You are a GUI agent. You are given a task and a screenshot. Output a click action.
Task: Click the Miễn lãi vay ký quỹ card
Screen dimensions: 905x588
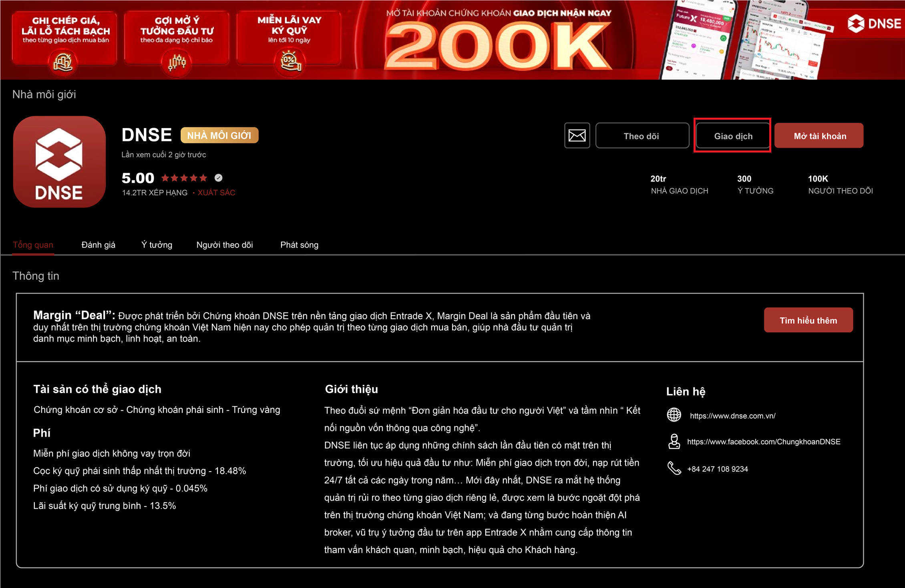point(289,37)
